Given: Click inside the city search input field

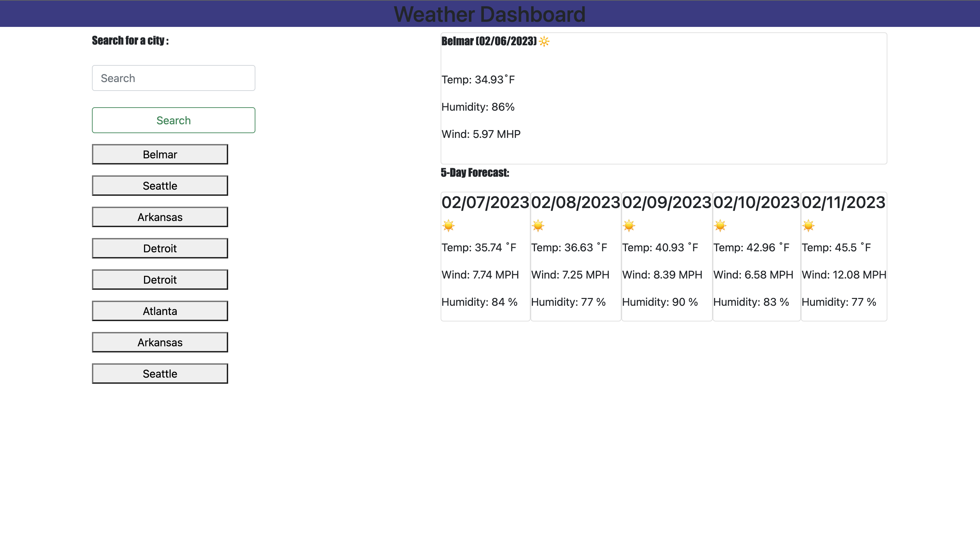Looking at the screenshot, I should tap(173, 78).
